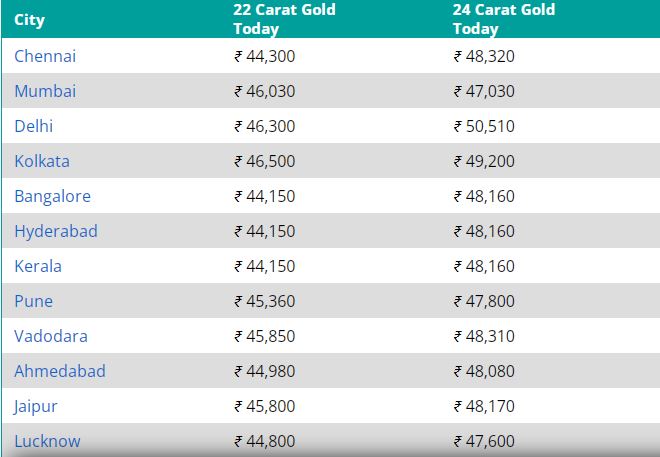Open the Vadodara city link
The width and height of the screenshot is (660, 457).
(51, 336)
